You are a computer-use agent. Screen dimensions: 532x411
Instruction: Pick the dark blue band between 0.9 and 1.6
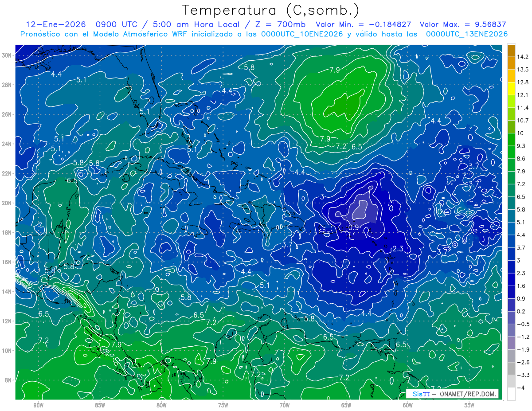pos(511,292)
